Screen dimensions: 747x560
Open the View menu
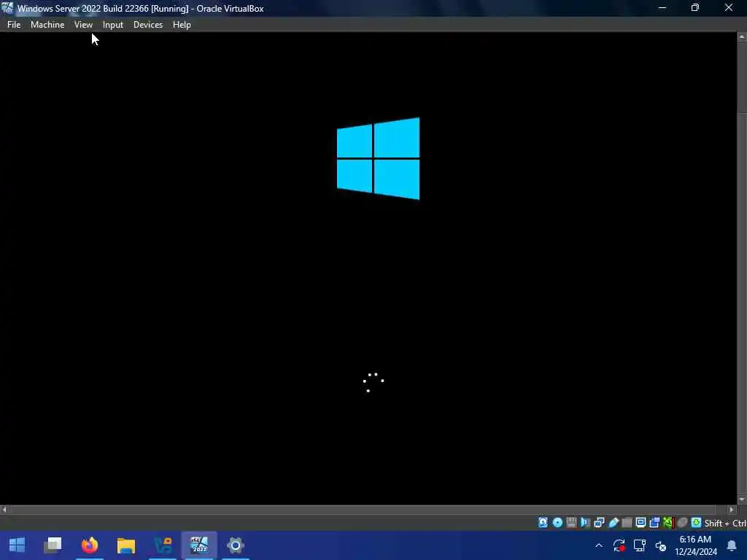pos(83,25)
